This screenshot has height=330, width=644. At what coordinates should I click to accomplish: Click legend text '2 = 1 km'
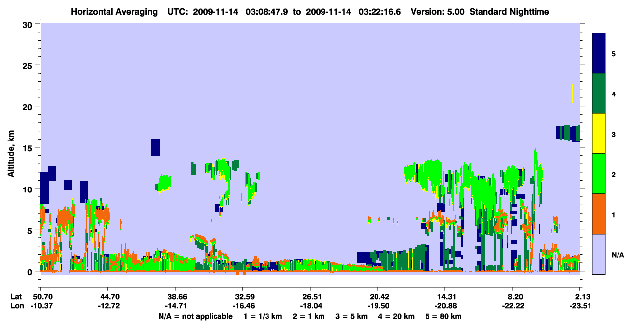point(308,316)
